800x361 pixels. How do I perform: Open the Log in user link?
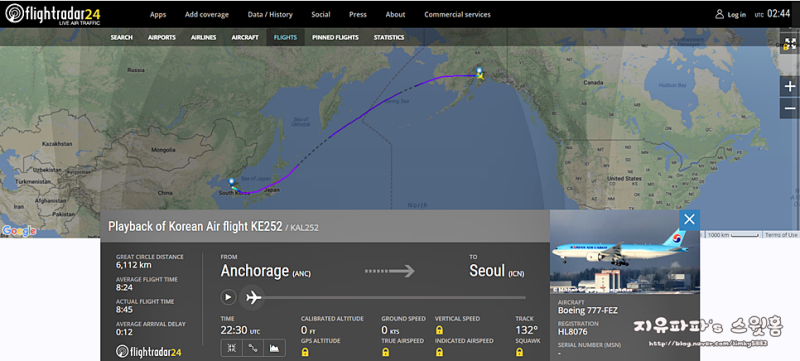pos(731,14)
